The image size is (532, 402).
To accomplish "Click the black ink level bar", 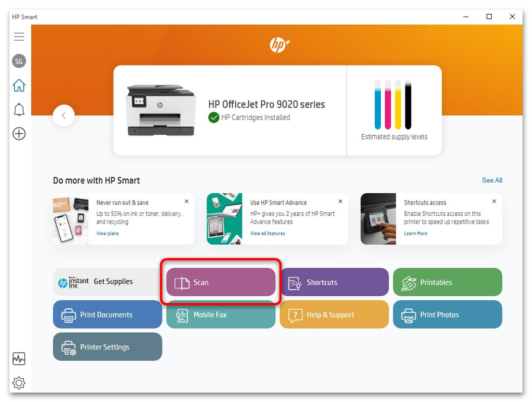I will [408, 105].
